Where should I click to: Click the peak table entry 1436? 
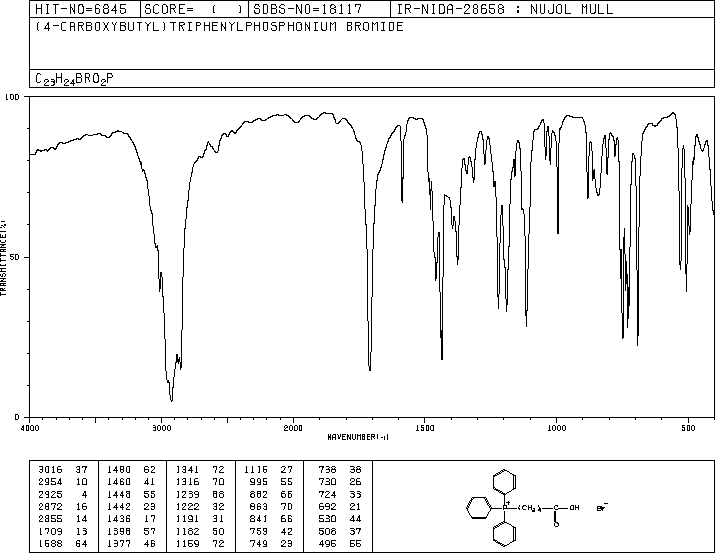[x=119, y=519]
